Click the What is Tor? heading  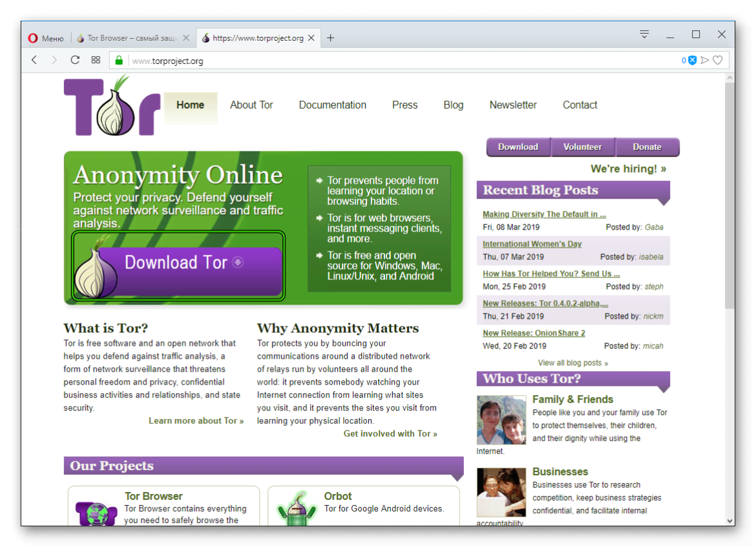105,328
